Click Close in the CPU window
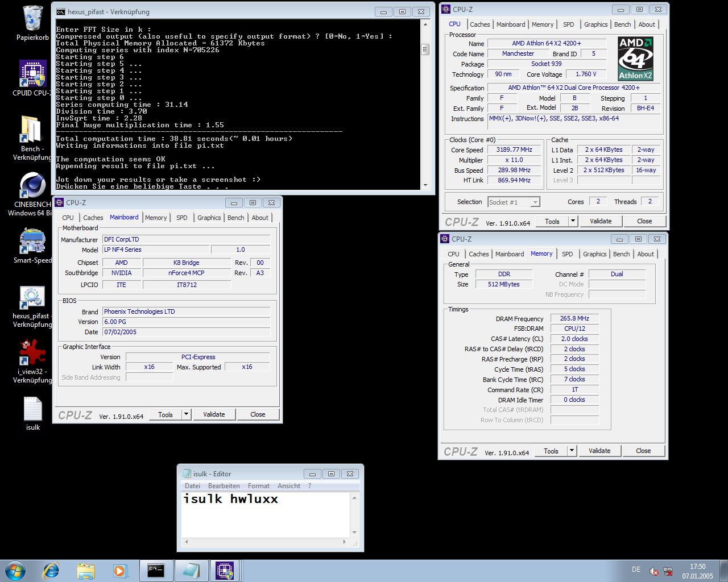 (x=644, y=221)
